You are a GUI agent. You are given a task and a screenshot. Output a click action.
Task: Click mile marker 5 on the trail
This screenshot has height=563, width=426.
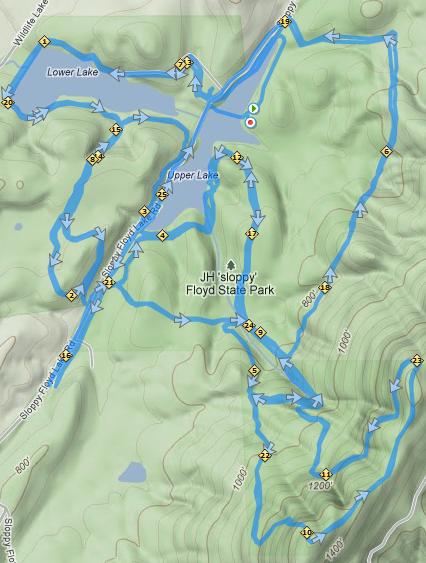pos(254,371)
